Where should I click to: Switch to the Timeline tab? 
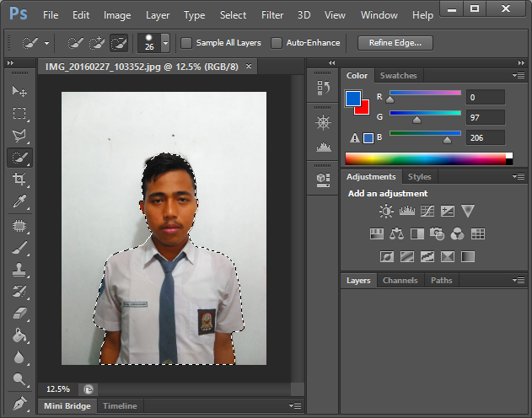(120, 406)
